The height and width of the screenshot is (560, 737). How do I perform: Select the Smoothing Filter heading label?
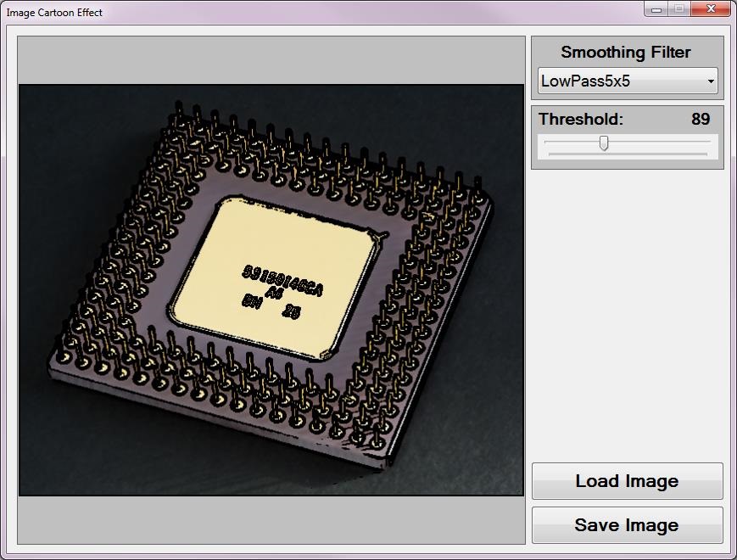626,53
